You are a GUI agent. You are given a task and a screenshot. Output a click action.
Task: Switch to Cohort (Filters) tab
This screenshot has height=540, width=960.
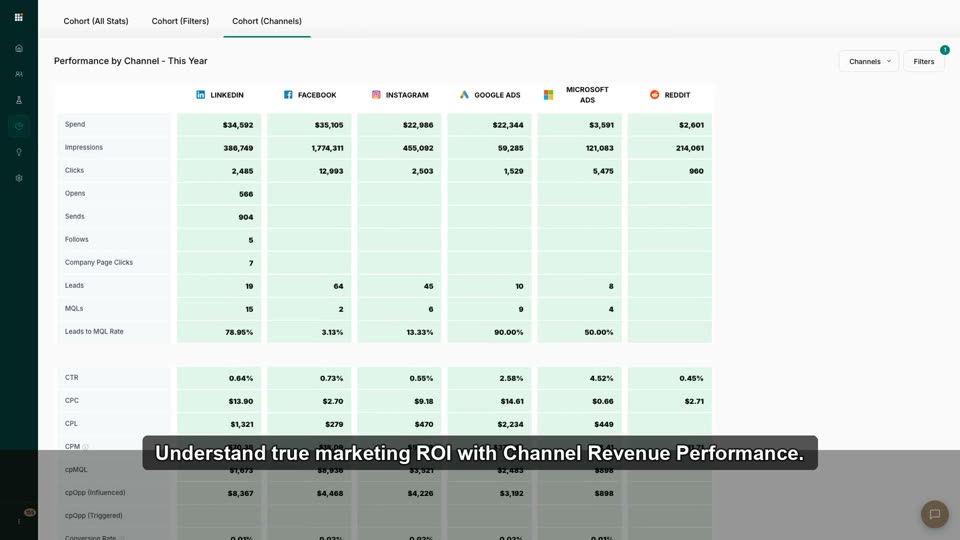click(180, 21)
